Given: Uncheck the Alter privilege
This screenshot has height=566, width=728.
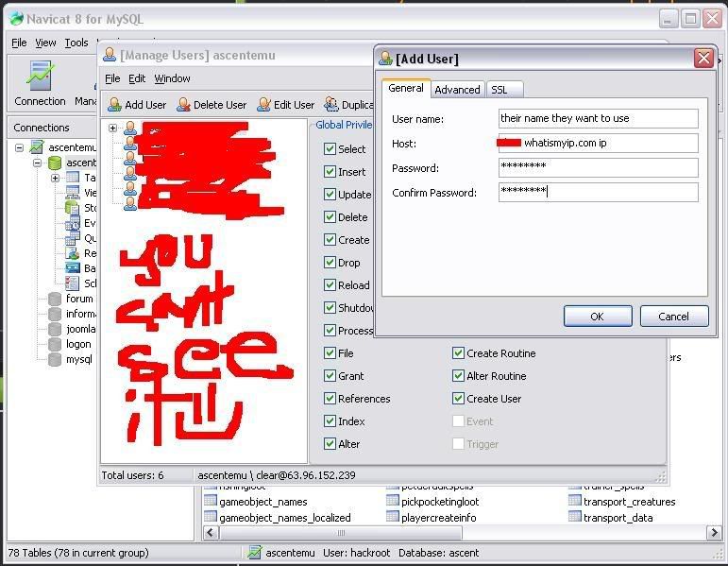Looking at the screenshot, I should [x=330, y=444].
